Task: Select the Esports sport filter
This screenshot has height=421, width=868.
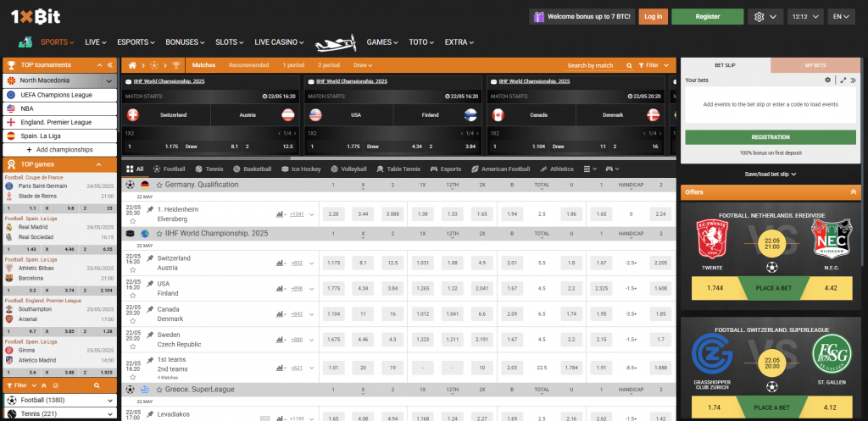Action: (446, 169)
